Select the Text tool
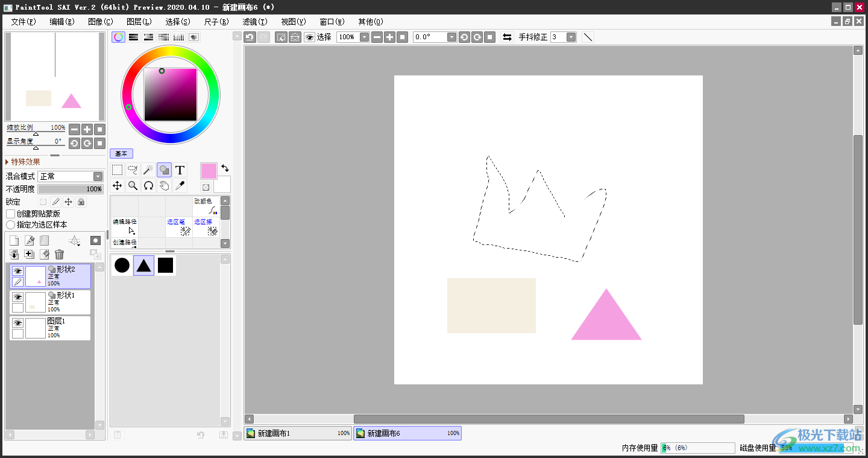Screen dimensions: 868x458 click(x=180, y=170)
